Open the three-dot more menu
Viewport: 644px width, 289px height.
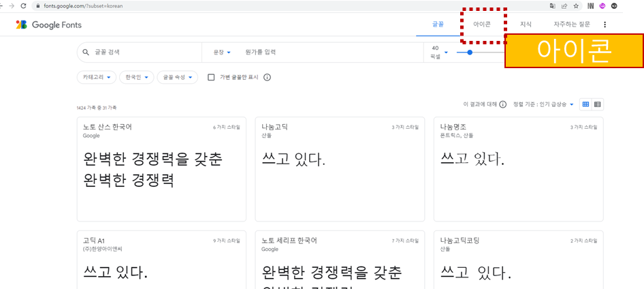click(x=605, y=25)
